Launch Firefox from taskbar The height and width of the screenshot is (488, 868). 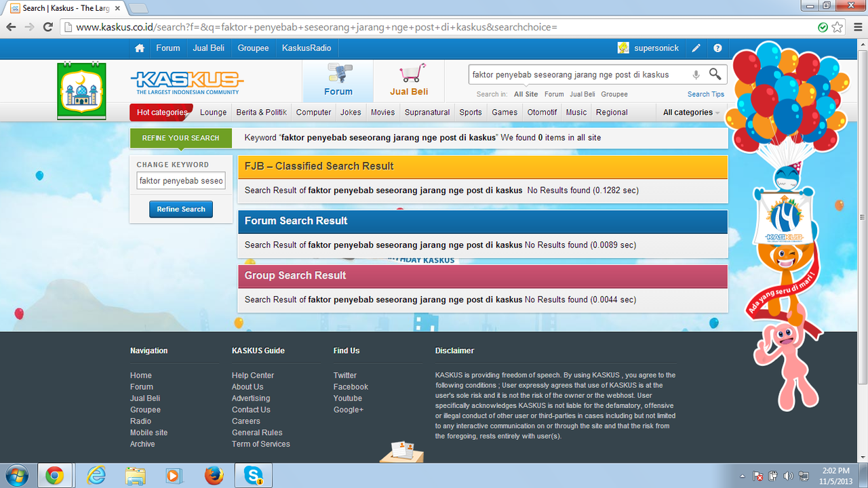[x=214, y=476]
